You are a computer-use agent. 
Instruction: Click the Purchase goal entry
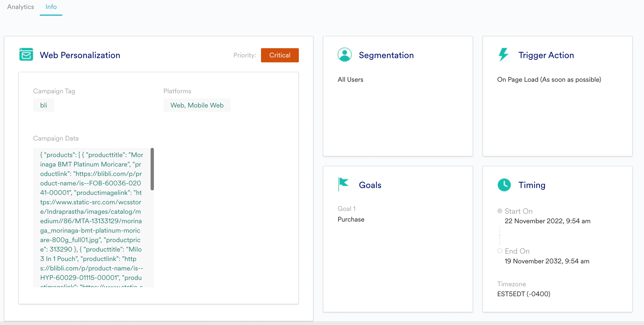(351, 219)
